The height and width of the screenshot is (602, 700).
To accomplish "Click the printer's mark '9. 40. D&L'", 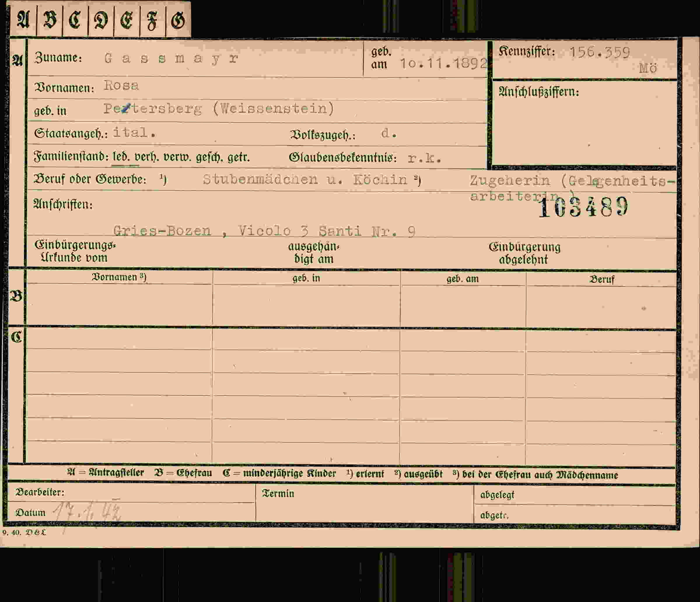I will point(24,532).
